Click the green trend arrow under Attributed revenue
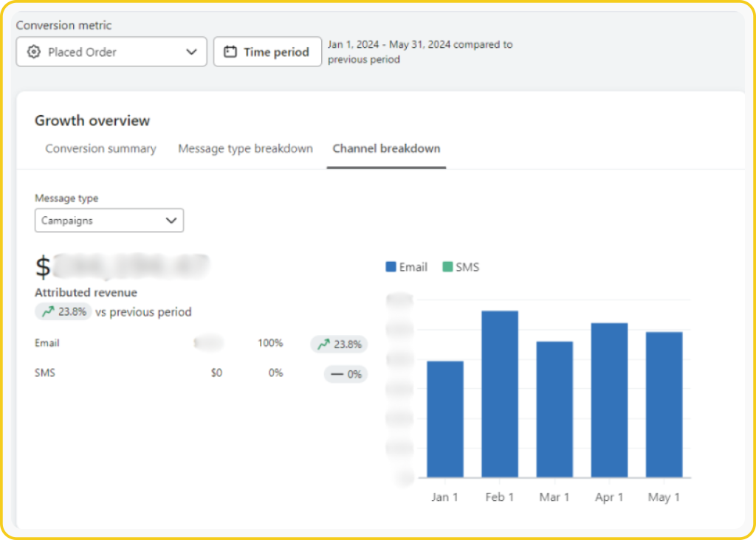 pos(48,312)
